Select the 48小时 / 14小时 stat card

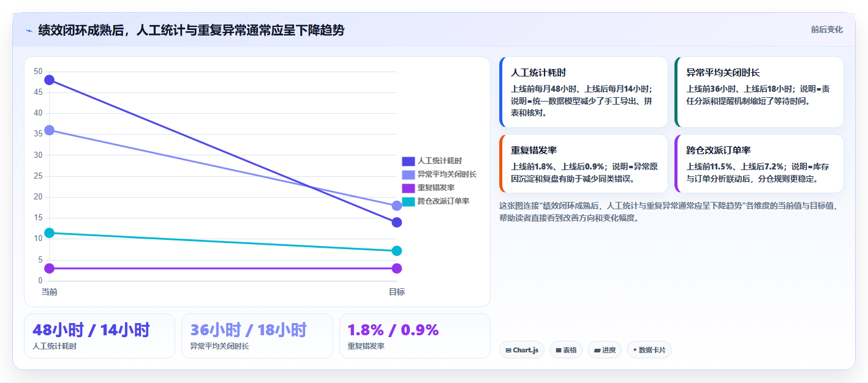(99, 336)
